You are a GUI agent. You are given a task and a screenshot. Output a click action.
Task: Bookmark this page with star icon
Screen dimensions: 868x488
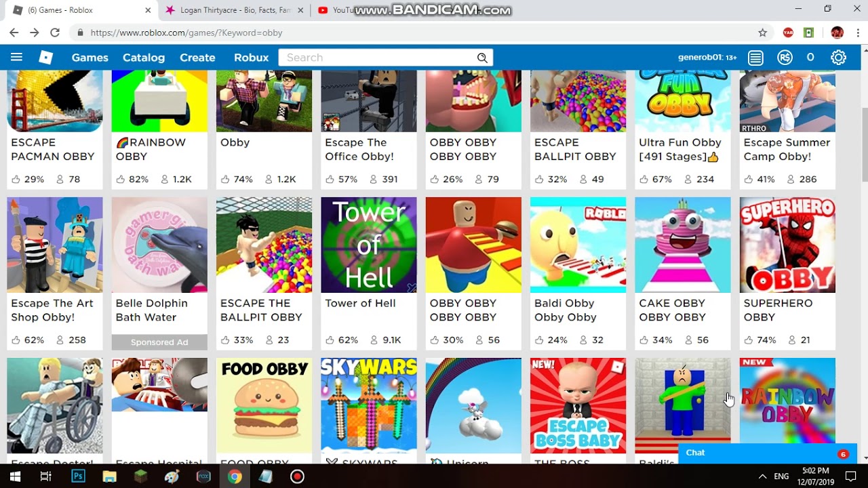762,33
